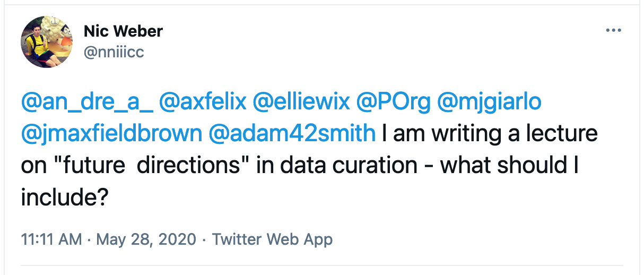Click "I am writing a lecture" text

coord(489,133)
